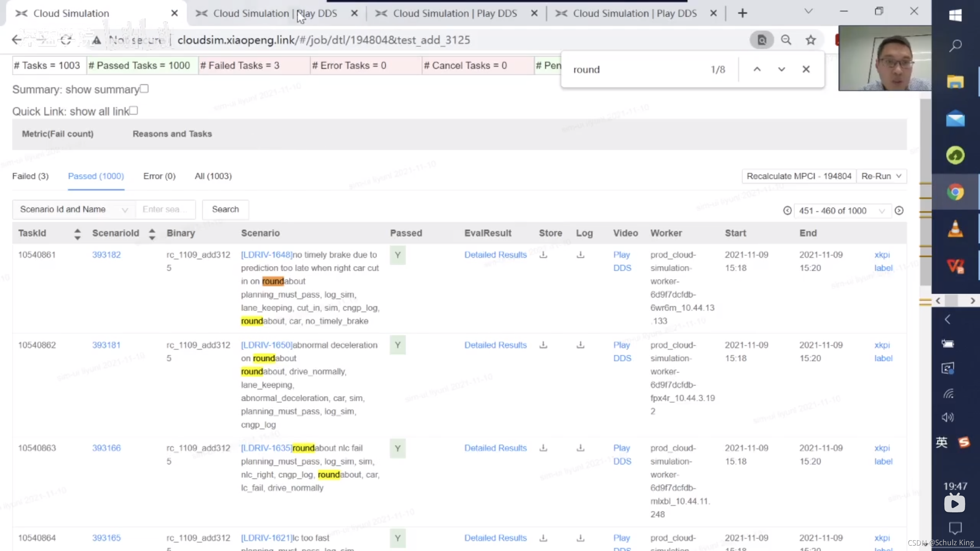Viewport: 980px width, 551px height.
Task: Expand the Re-Run dropdown
Action: pyautogui.click(x=881, y=176)
